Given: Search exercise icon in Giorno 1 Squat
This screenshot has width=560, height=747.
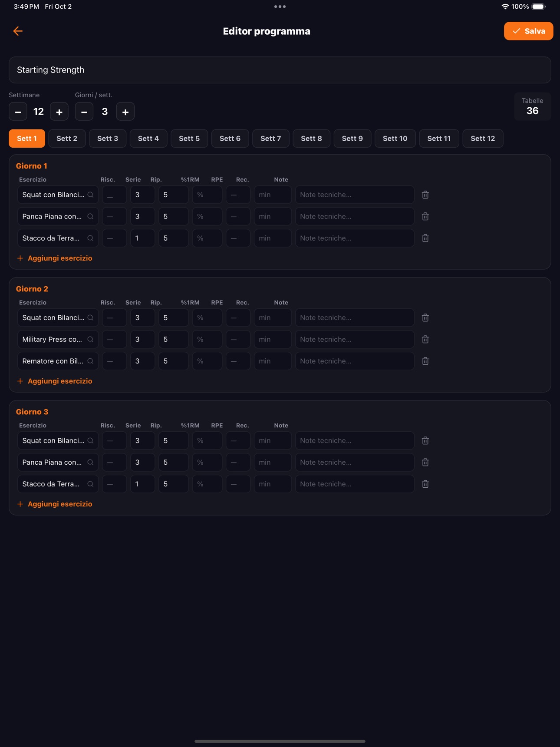Looking at the screenshot, I should point(90,195).
